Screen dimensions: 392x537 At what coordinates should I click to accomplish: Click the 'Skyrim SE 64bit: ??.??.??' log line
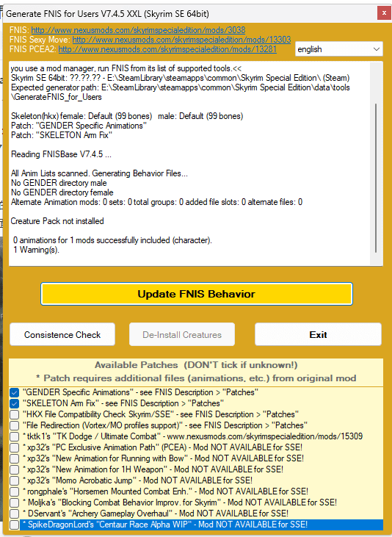[181, 78]
